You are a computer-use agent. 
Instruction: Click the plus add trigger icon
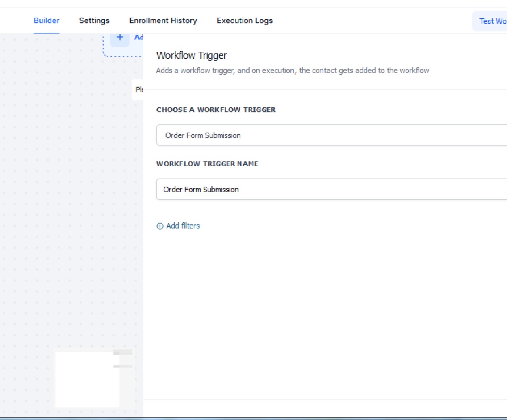pos(120,38)
